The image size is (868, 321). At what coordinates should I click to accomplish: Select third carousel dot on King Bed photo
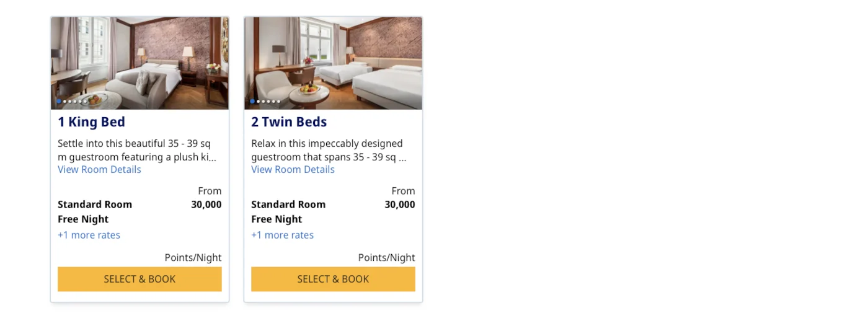(x=70, y=102)
